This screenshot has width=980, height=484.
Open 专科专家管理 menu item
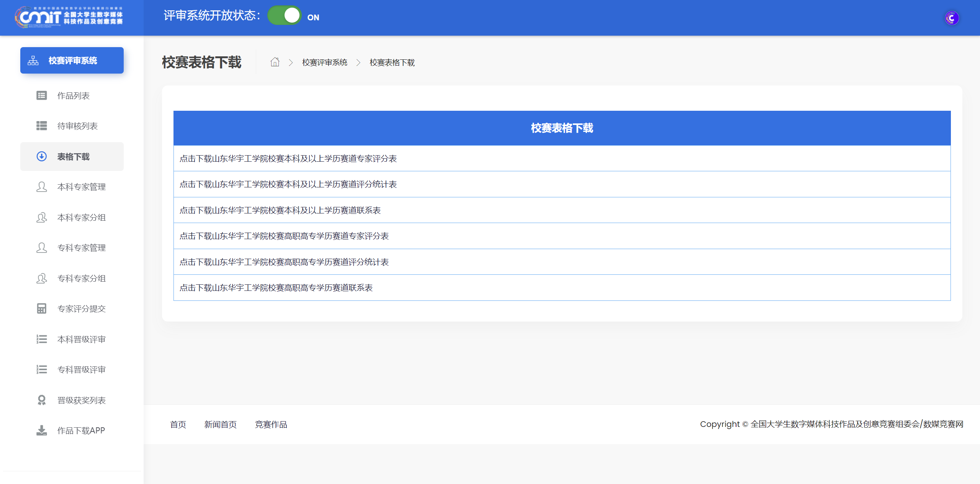[72, 248]
